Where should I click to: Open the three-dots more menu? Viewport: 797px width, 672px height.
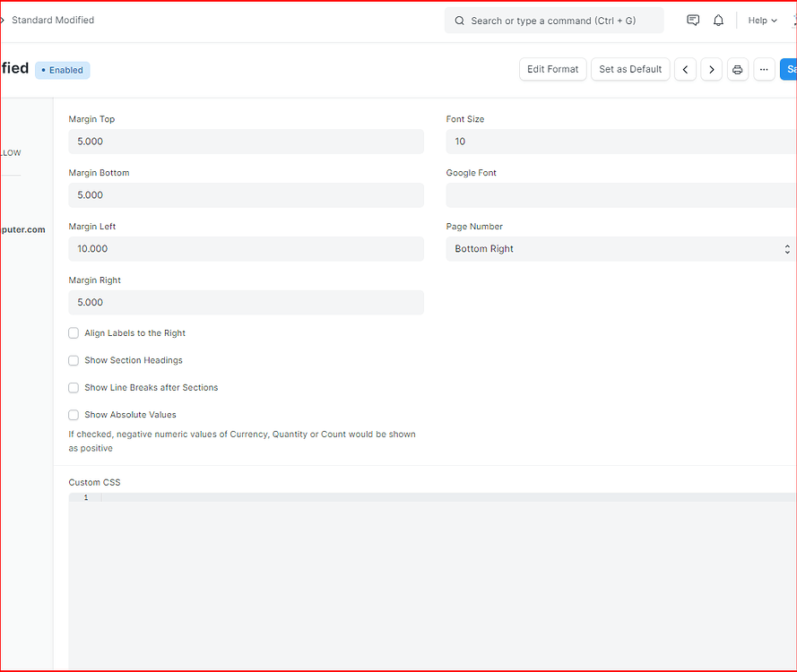764,70
